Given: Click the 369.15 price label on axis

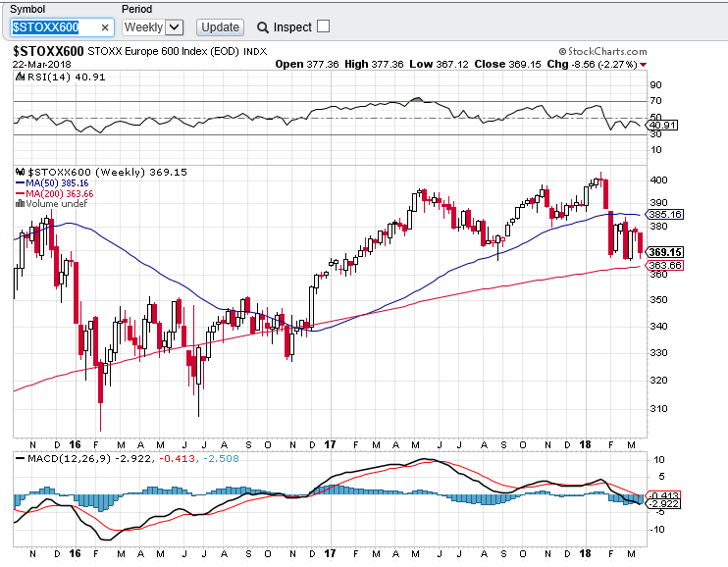Looking at the screenshot, I should [665, 252].
